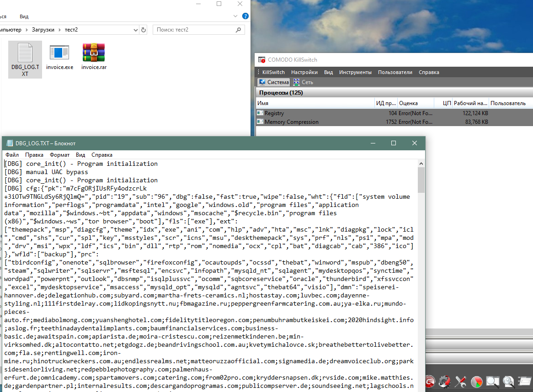Open Explorer help question mark icon

point(245,16)
